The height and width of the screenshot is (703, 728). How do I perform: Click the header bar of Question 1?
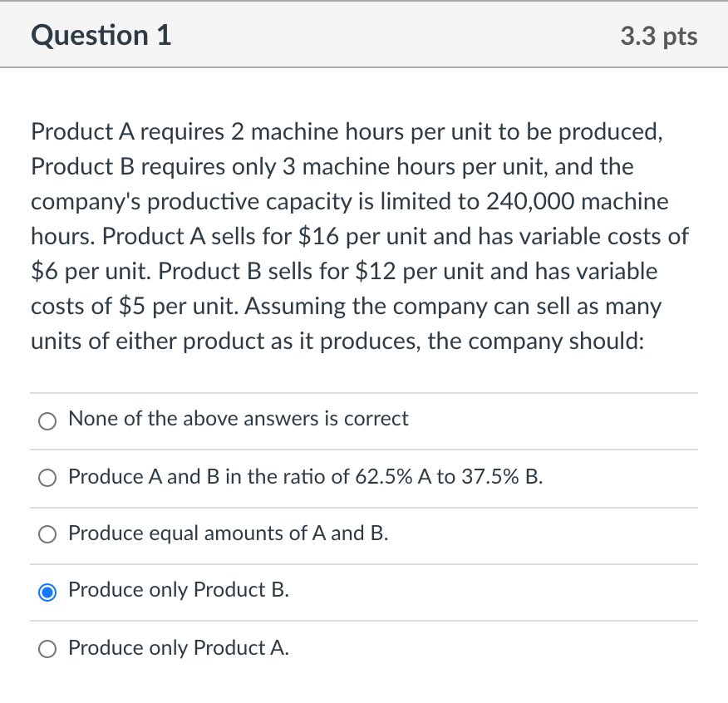coord(364,35)
